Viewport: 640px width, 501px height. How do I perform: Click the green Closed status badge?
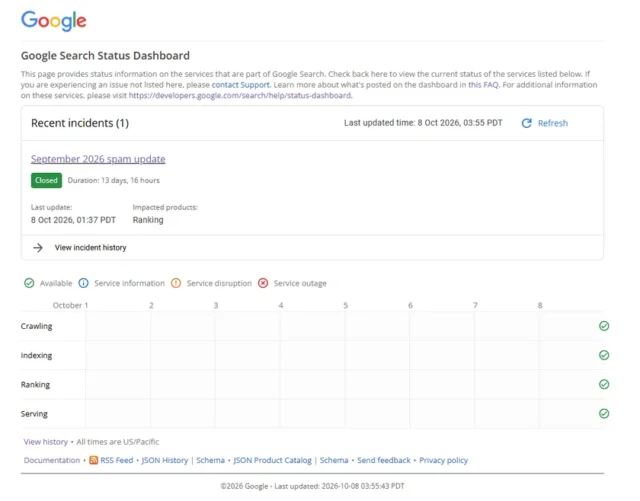[47, 180]
